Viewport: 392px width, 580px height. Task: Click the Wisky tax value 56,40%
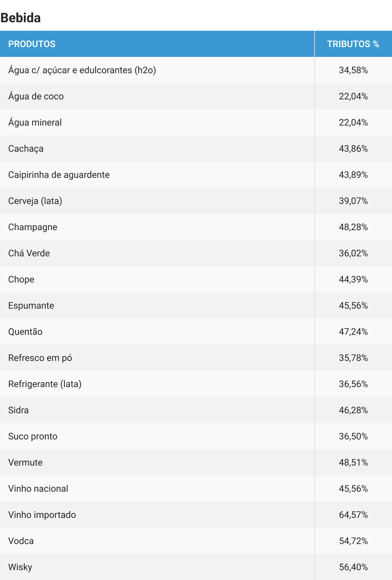point(353,567)
